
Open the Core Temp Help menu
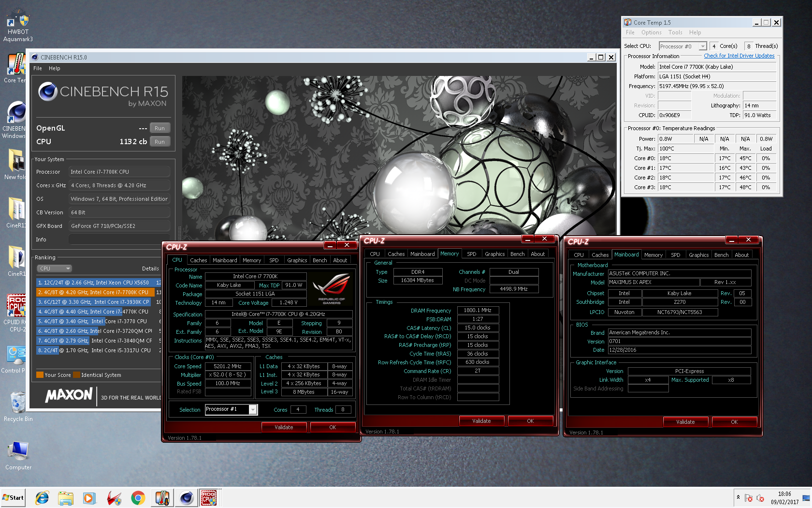tap(695, 32)
